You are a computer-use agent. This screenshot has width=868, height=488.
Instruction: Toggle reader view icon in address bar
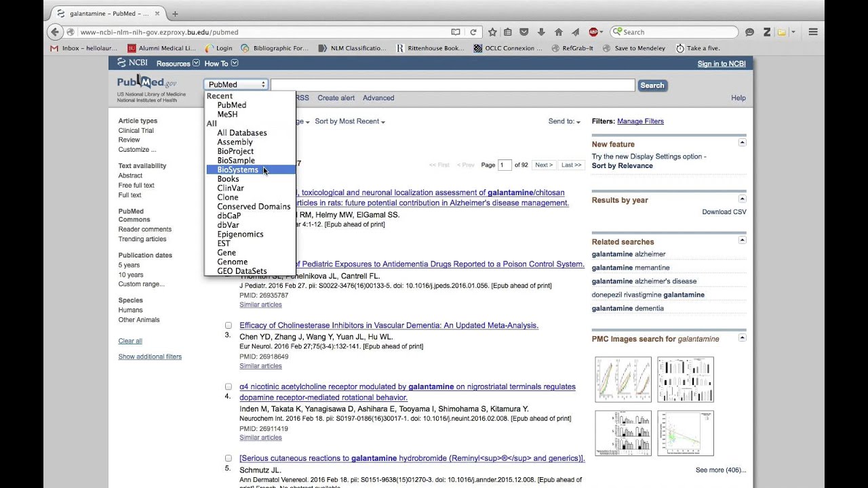(456, 32)
